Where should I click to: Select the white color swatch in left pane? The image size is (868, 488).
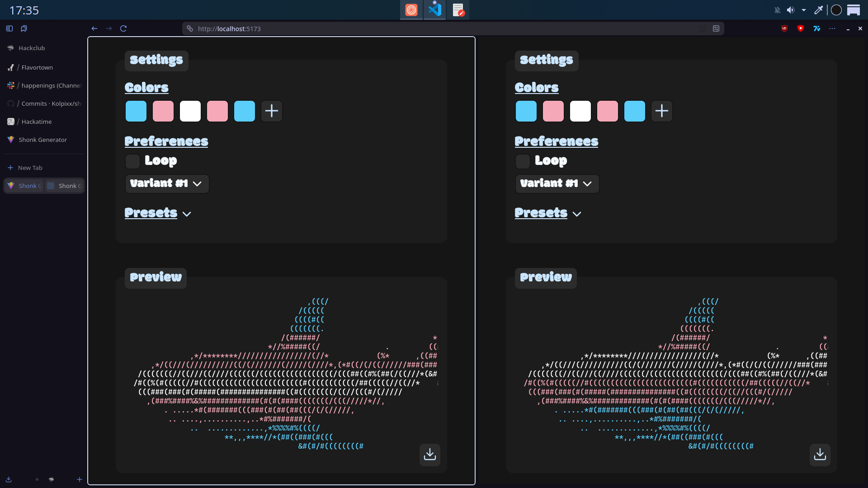point(190,111)
